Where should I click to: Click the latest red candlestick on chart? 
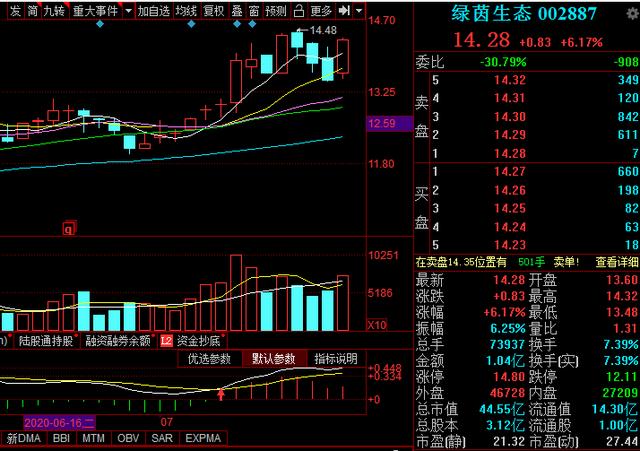[x=343, y=56]
